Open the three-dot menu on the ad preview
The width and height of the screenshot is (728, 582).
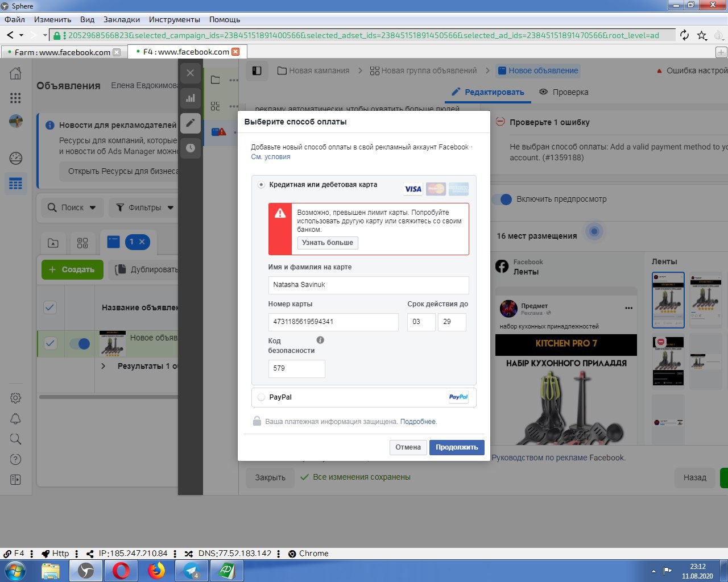click(628, 308)
